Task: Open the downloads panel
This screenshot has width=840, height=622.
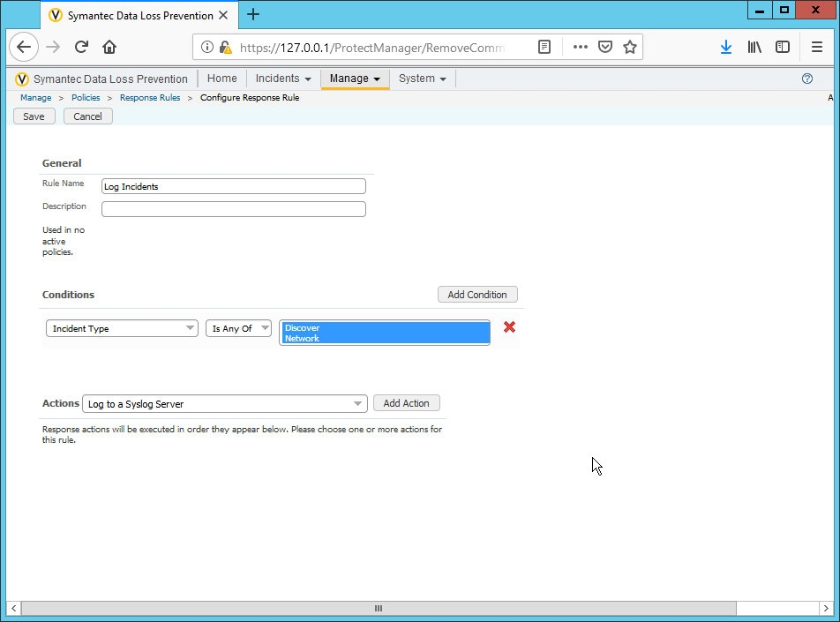Action: pyautogui.click(x=726, y=47)
